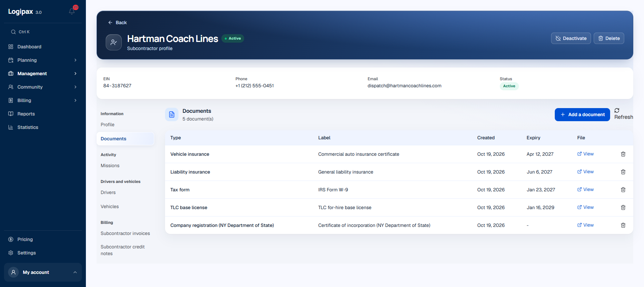Expand the Management menu
The image size is (644, 287).
click(x=43, y=74)
